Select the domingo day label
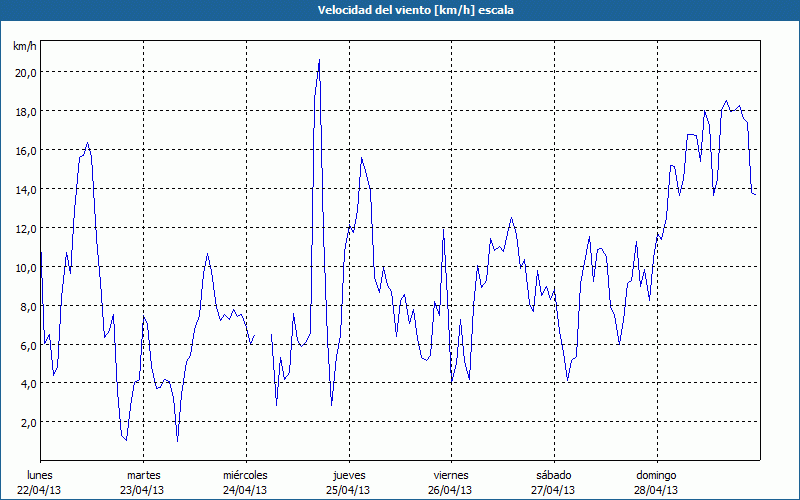This screenshot has height=500, width=800. pyautogui.click(x=656, y=475)
